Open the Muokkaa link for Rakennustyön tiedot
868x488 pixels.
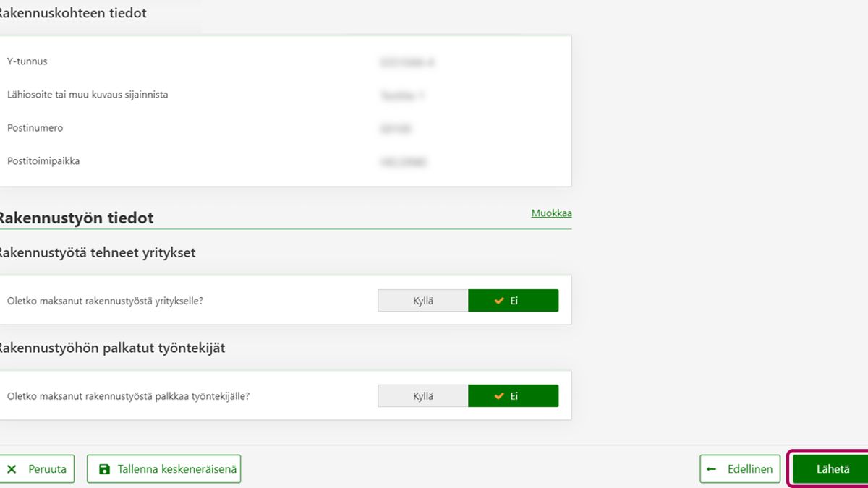pyautogui.click(x=551, y=213)
